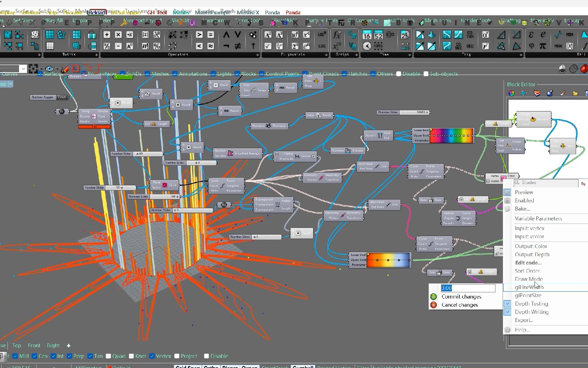
Task: Select the Modulus percent component
Action: (157, 46)
